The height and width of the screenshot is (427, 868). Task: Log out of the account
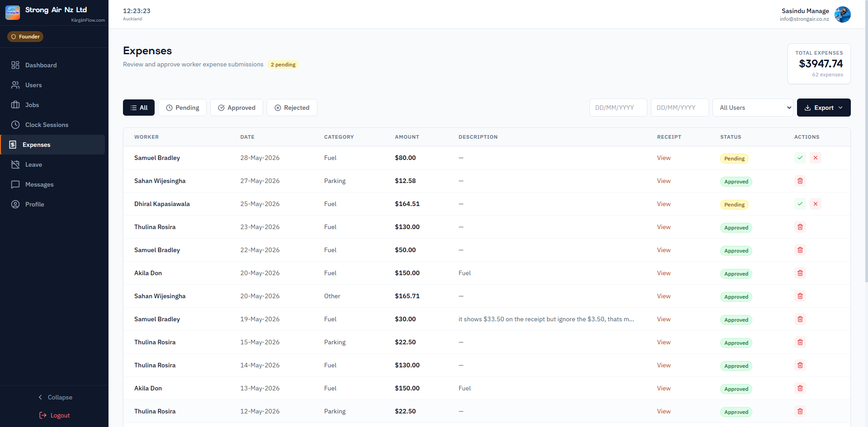54,415
